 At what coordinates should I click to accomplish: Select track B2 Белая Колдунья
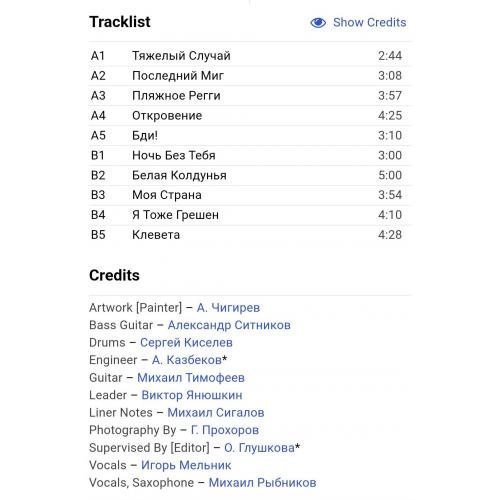point(250,175)
